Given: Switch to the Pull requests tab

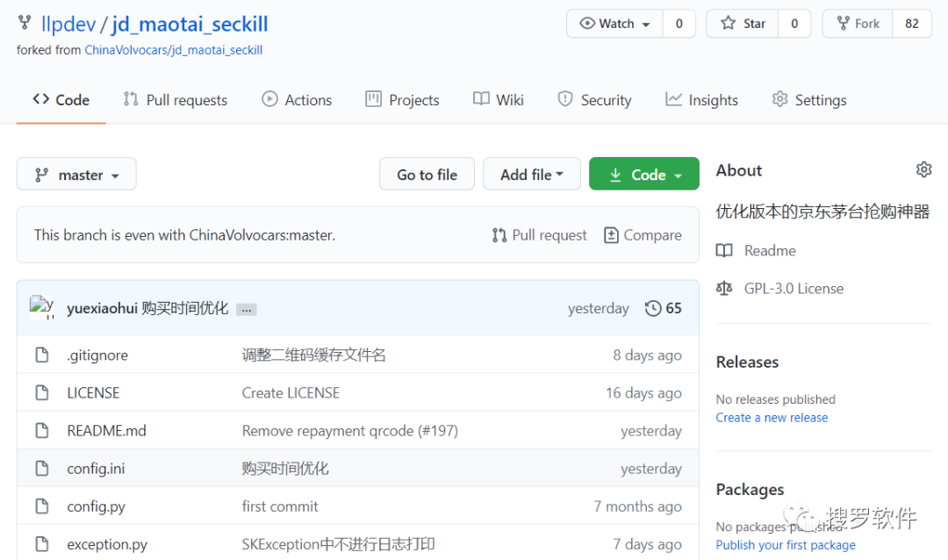Looking at the screenshot, I should pyautogui.click(x=176, y=100).
